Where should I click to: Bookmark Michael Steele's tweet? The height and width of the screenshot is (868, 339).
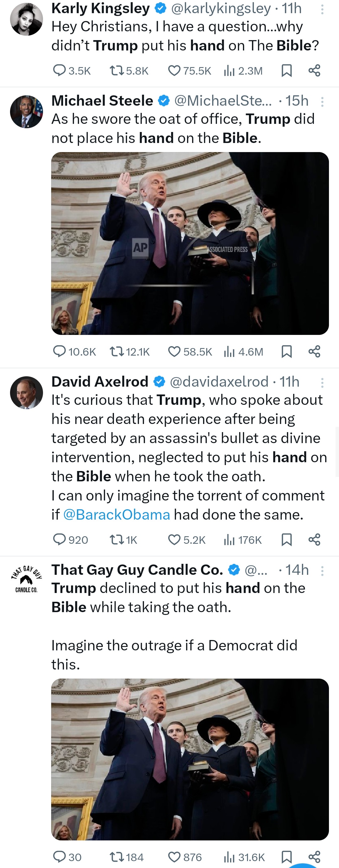(286, 352)
